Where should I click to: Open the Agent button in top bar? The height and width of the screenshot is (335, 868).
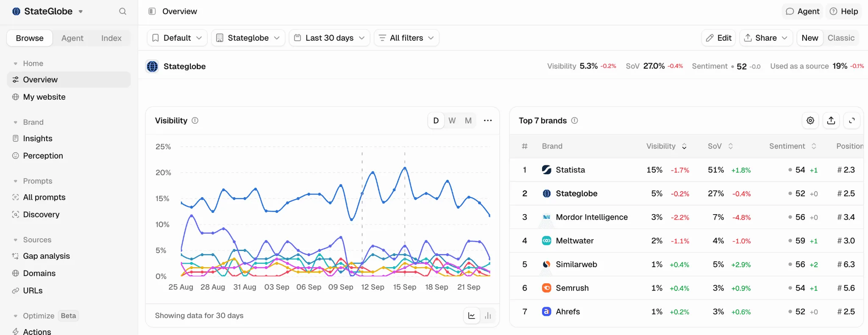802,11
